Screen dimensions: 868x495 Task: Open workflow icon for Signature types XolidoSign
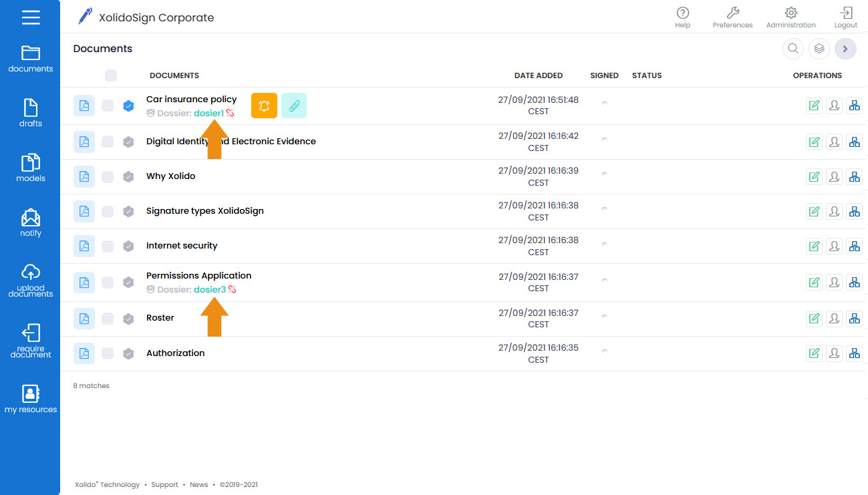click(854, 211)
